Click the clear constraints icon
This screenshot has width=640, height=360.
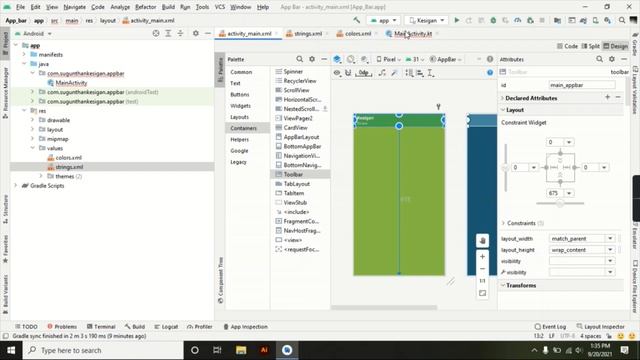[382, 73]
